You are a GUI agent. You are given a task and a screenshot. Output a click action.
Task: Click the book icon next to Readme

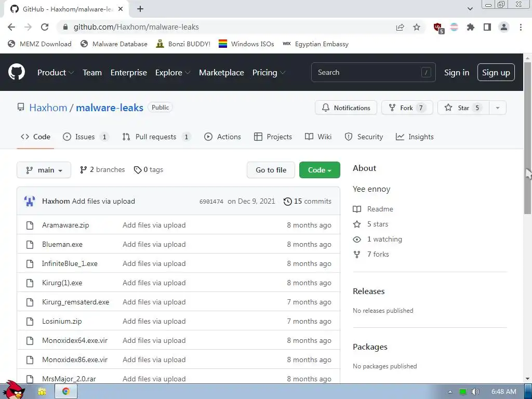click(x=357, y=209)
